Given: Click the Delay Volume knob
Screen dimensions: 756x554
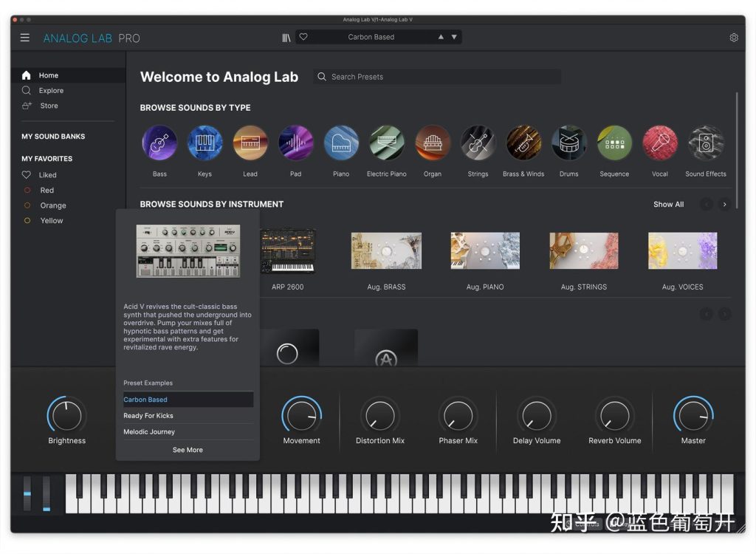Looking at the screenshot, I should tap(537, 415).
